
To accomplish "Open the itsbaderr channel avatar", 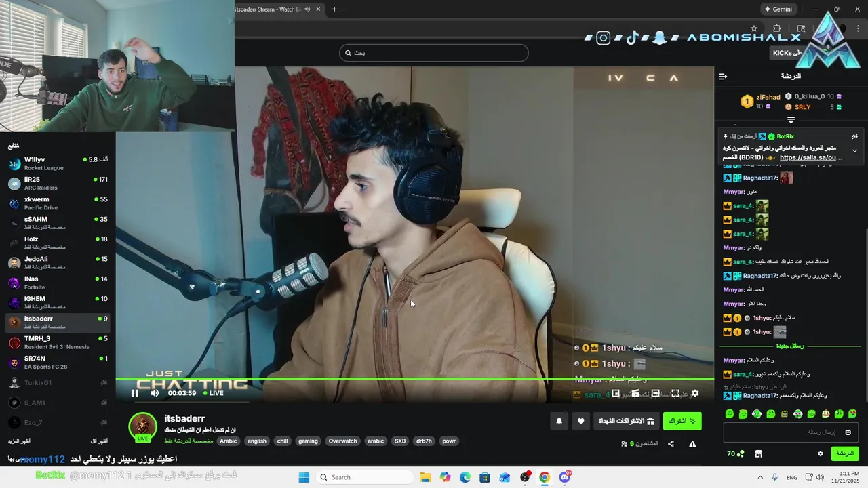I will [142, 426].
